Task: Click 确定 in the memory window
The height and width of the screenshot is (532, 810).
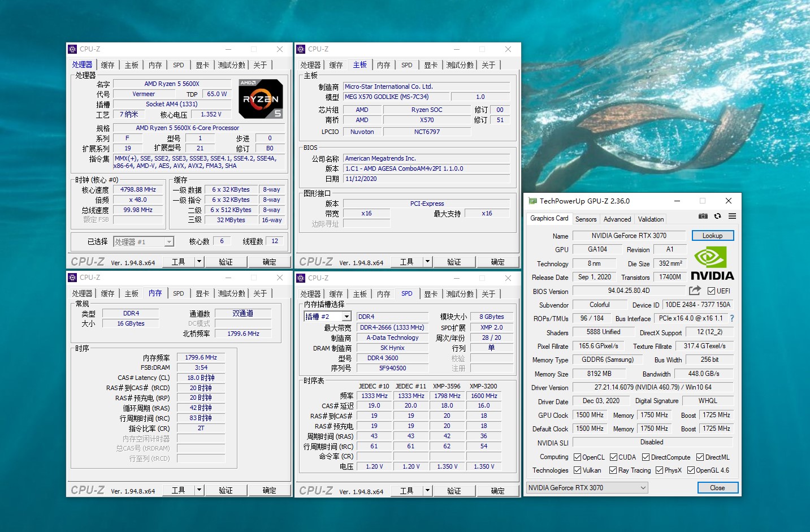Action: click(269, 490)
